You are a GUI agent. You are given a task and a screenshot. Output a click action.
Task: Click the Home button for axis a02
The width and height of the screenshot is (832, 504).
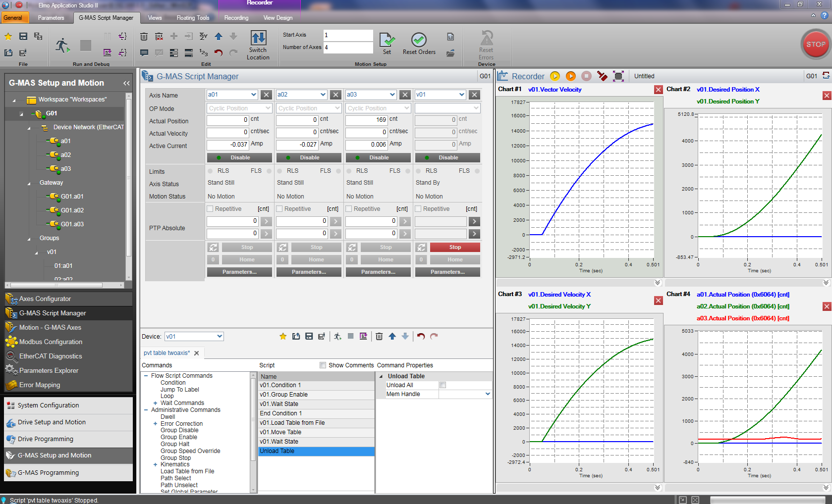316,259
